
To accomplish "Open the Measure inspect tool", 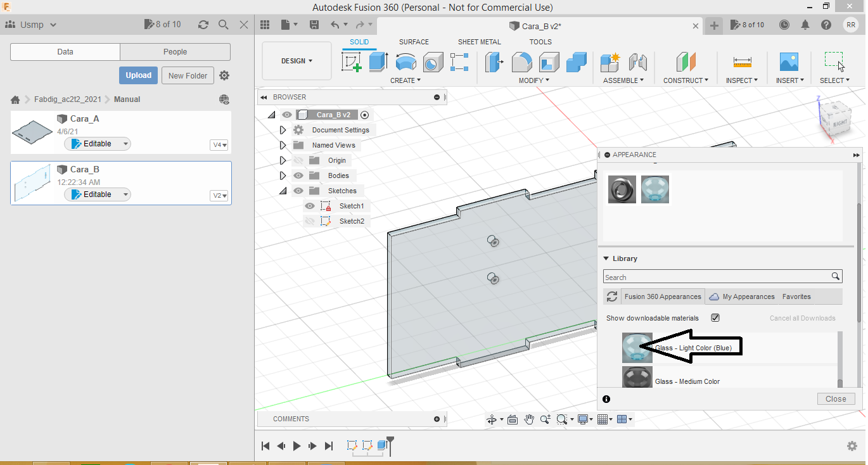I will pos(742,62).
